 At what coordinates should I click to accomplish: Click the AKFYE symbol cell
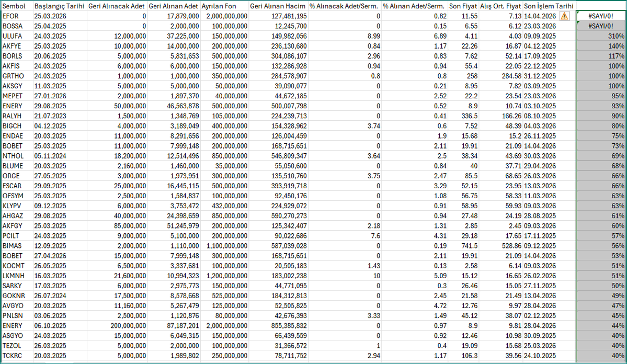[16, 46]
